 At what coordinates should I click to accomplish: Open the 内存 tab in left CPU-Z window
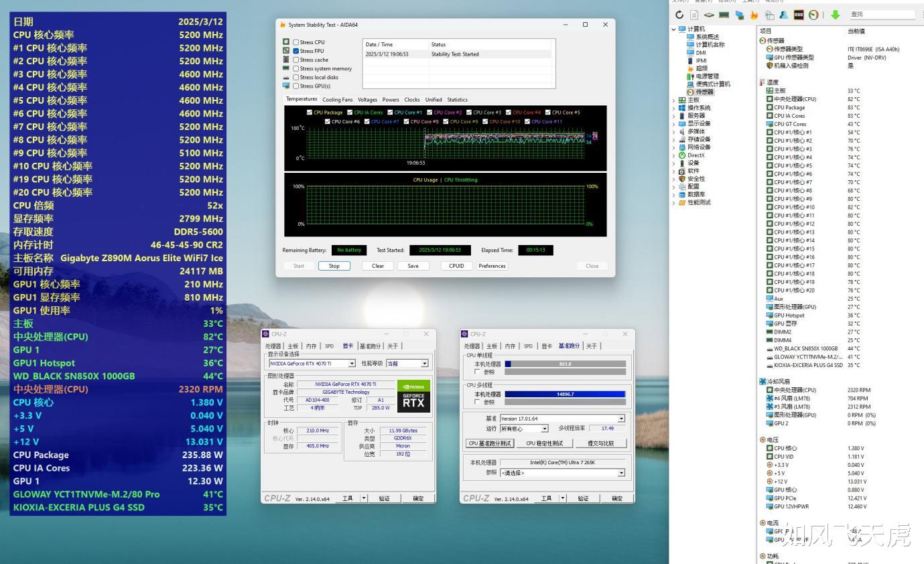click(311, 346)
